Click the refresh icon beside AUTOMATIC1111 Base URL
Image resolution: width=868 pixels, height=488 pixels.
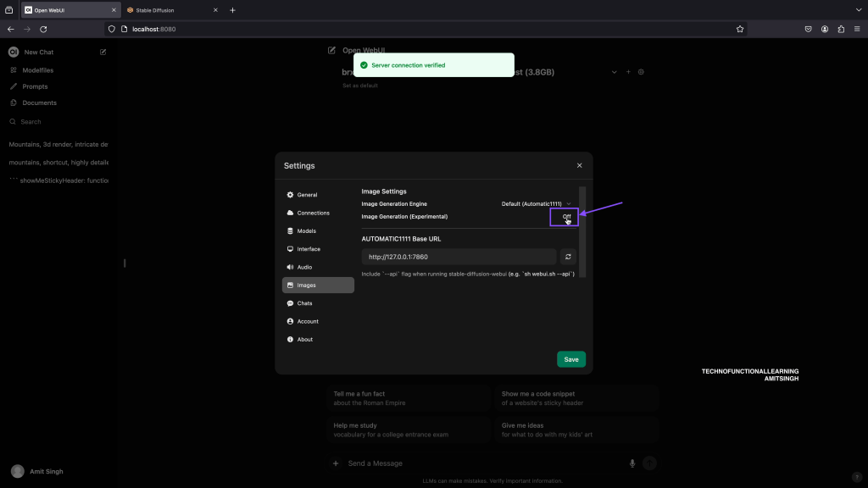coord(568,257)
